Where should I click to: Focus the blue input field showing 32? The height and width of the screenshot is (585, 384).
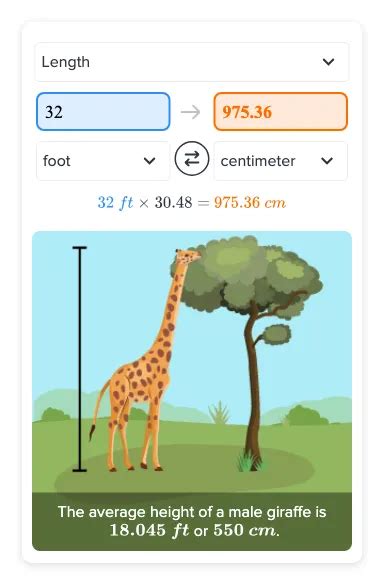tap(103, 112)
